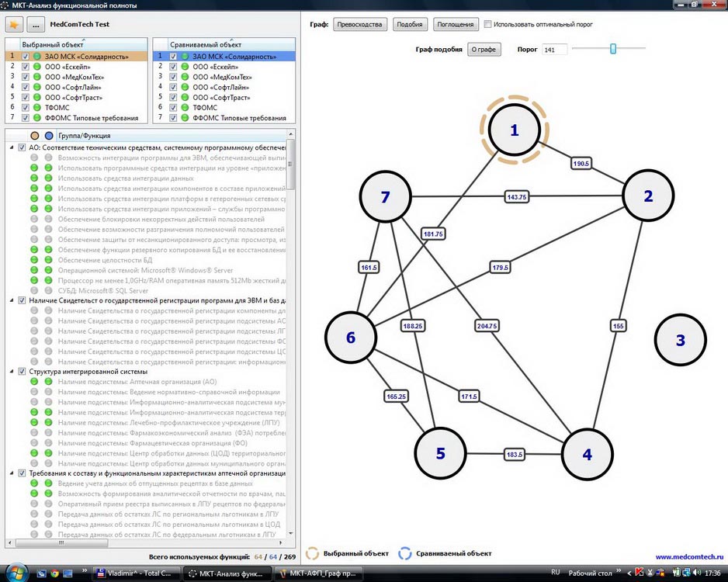Toggle the Использовать оптимальный порог checkbox
728x582 pixels.
coord(487,24)
